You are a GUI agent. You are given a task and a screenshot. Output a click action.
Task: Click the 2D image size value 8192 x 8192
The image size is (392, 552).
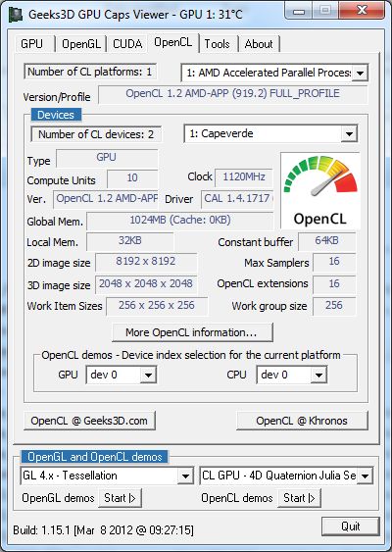(146, 262)
